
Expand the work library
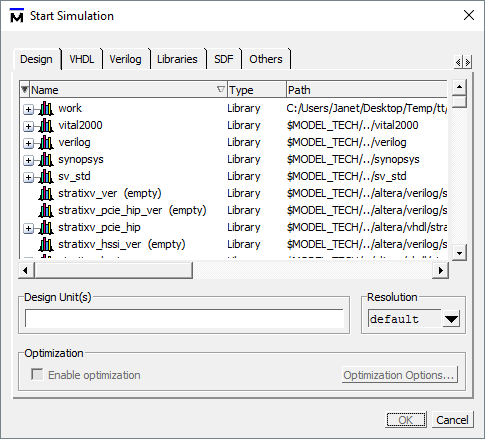click(x=28, y=109)
